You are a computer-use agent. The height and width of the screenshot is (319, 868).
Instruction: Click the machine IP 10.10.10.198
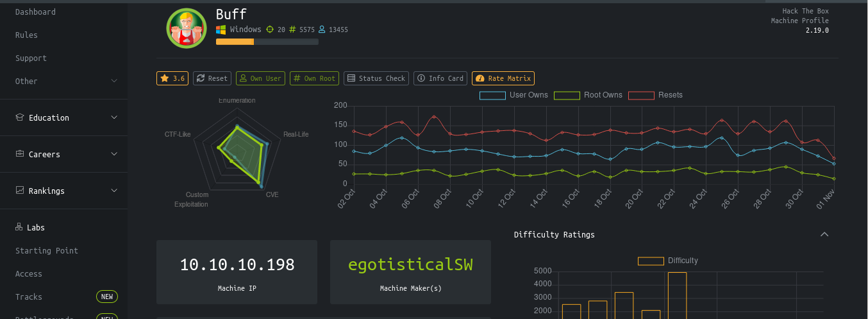[x=237, y=264]
